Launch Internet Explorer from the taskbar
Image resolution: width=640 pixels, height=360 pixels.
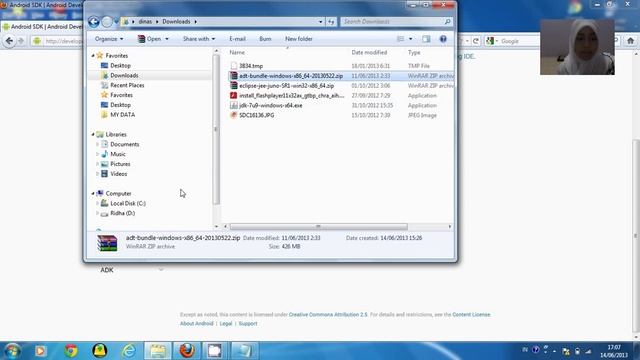pos(129,351)
